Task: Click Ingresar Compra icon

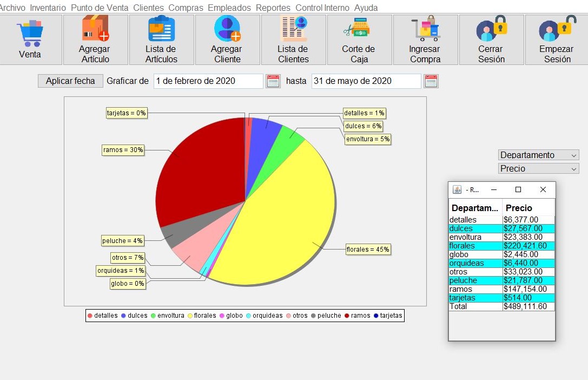Action: point(425,29)
